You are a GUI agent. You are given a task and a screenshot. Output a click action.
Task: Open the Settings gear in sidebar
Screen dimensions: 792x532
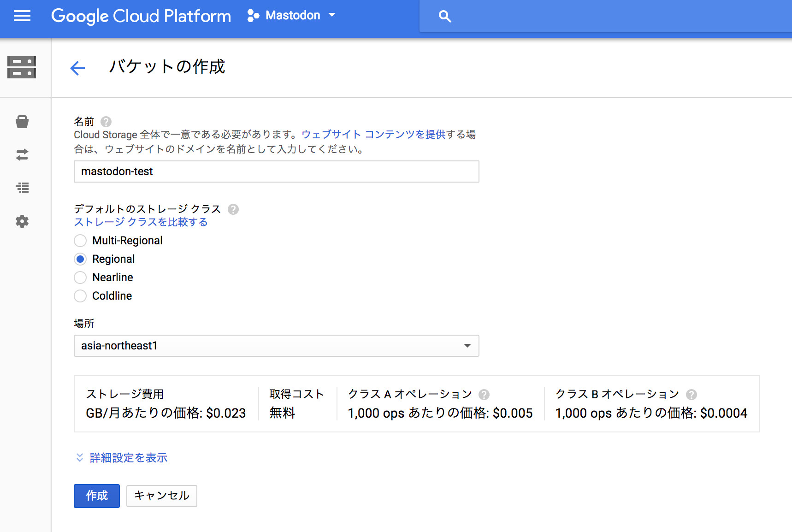pyautogui.click(x=22, y=221)
